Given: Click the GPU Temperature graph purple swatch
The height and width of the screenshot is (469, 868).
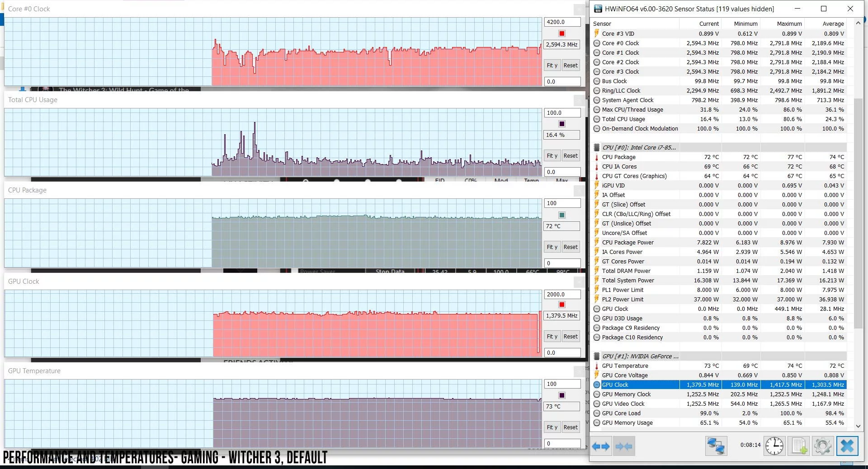Looking at the screenshot, I should click(x=562, y=395).
